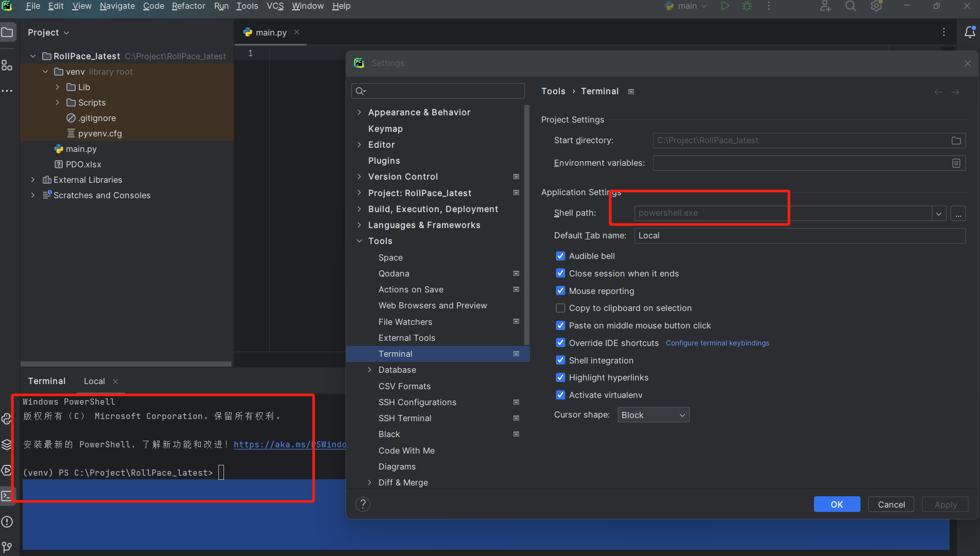This screenshot has width=980, height=556.
Task: Collapse the Tools section in Settings
Action: point(359,240)
